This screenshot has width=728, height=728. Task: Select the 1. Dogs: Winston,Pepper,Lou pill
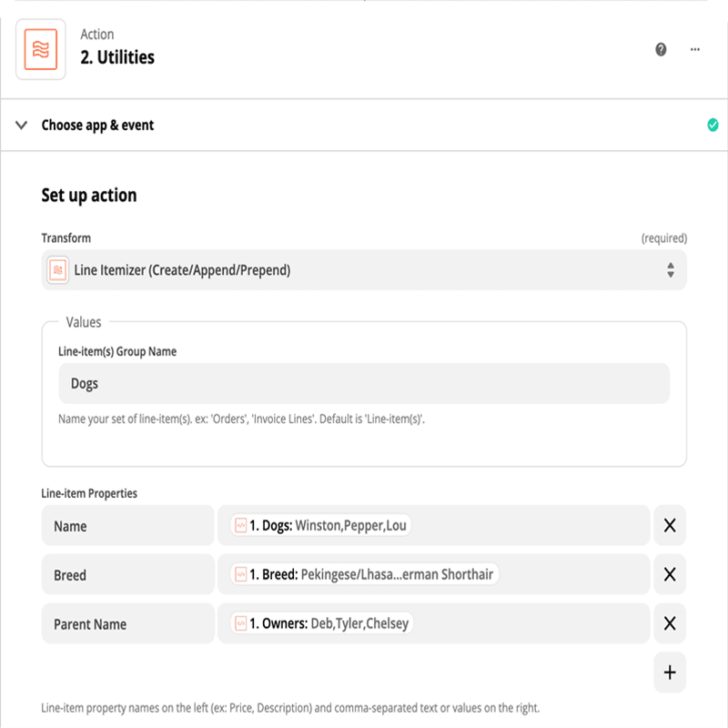[x=321, y=525]
